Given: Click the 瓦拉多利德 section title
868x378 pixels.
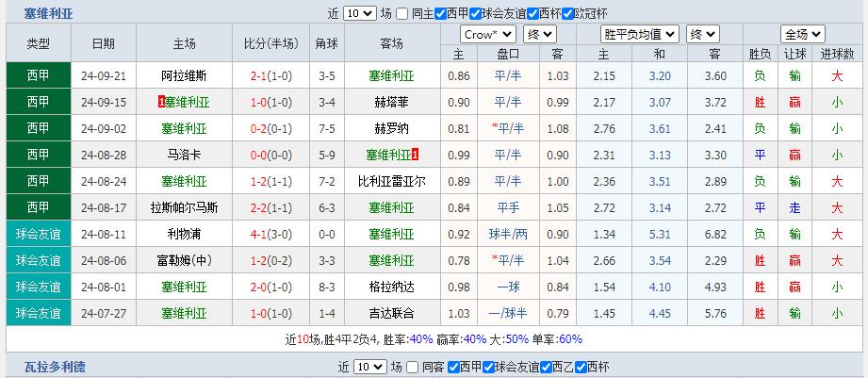Looking at the screenshot, I should [55, 367].
